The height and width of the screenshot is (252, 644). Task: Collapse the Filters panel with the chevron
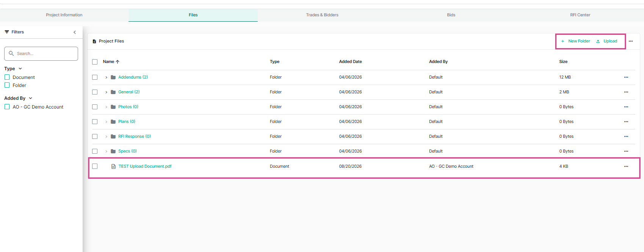pos(75,32)
